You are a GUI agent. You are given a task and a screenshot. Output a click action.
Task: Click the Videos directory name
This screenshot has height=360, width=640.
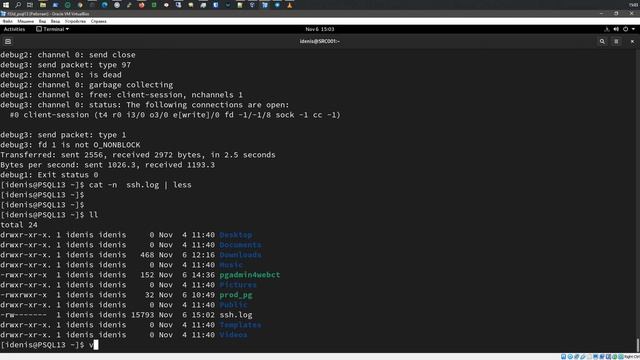pos(233,335)
